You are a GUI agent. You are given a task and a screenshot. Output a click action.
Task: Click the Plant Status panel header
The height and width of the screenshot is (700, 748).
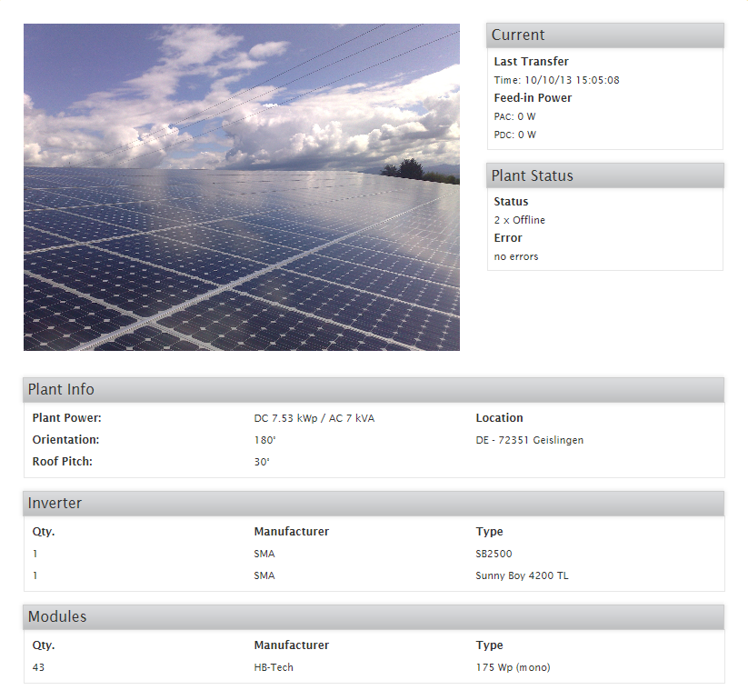point(605,175)
